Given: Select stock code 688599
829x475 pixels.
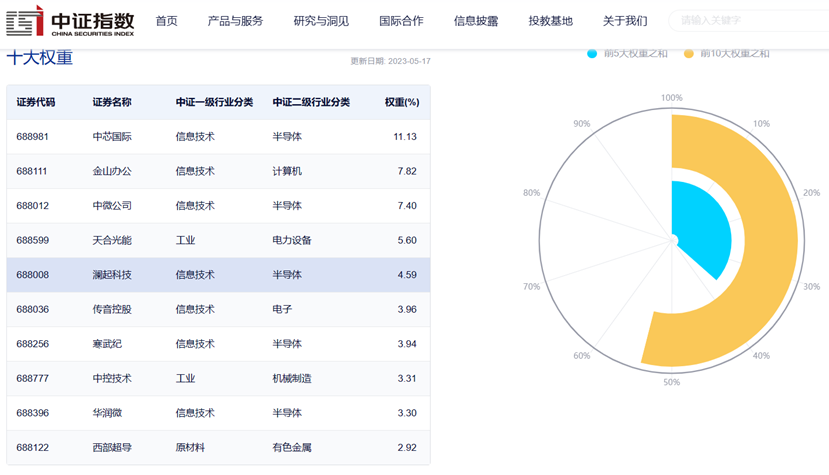Looking at the screenshot, I should pos(32,240).
